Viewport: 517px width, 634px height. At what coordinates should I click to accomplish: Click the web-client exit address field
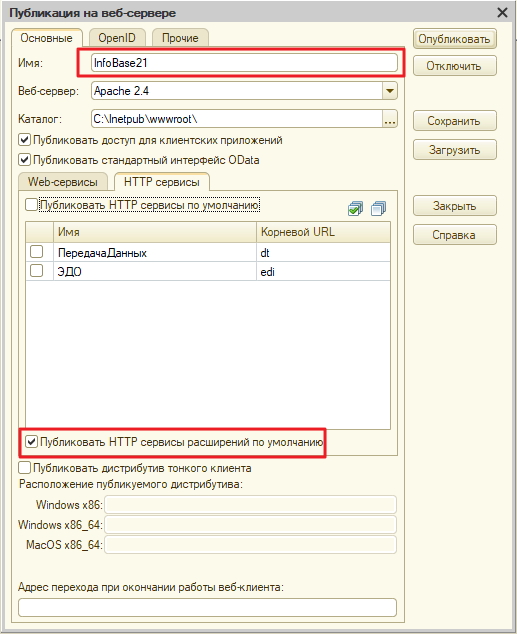tap(207, 608)
